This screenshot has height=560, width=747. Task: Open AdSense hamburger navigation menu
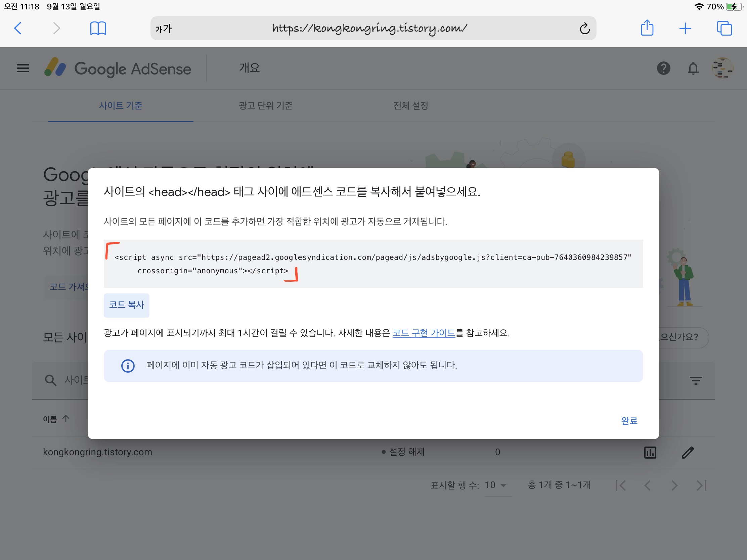tap(23, 68)
